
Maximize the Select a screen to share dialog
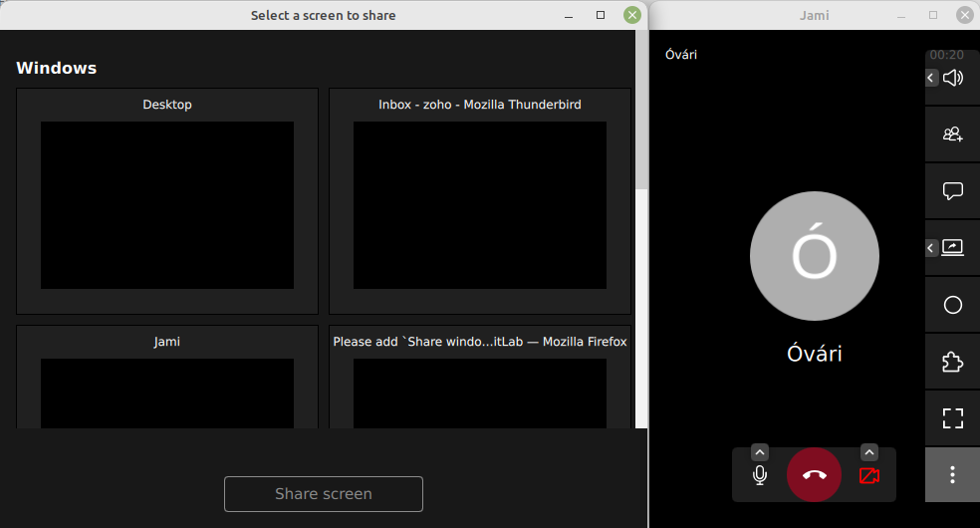[x=601, y=15]
